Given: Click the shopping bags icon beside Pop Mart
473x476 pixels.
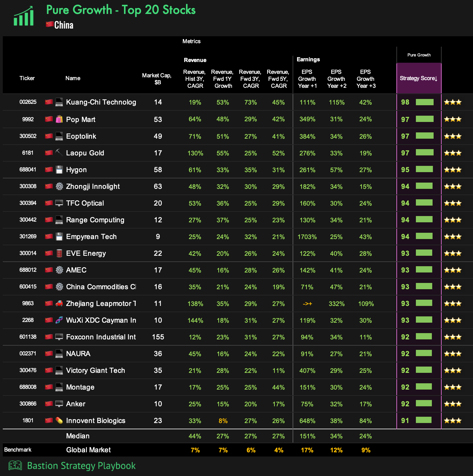Looking at the screenshot, I should click(x=59, y=119).
